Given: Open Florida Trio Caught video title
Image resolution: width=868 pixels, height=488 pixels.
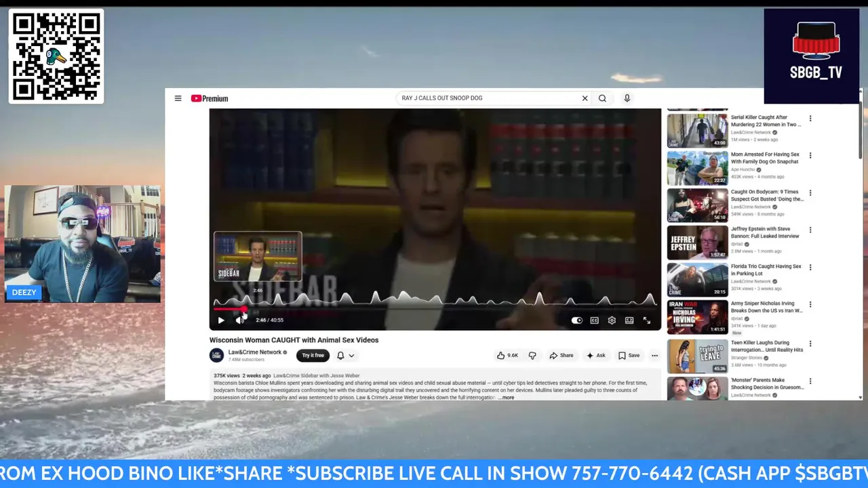Looking at the screenshot, I should pos(766,270).
